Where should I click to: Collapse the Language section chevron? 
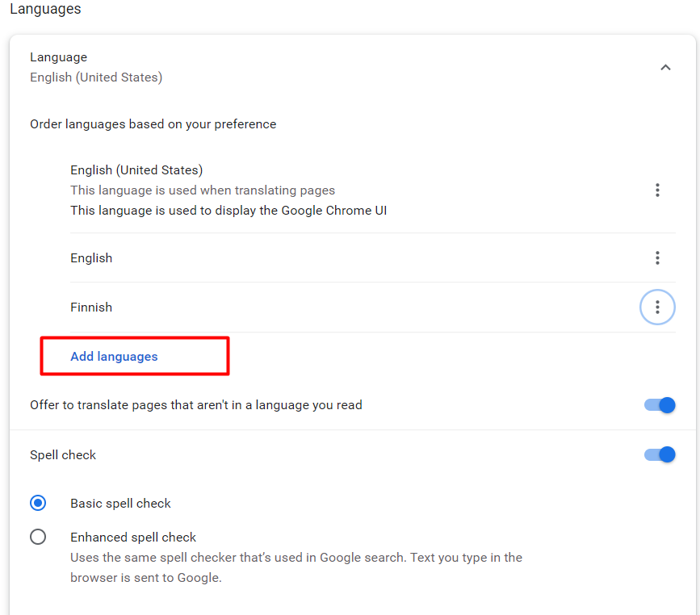coord(665,67)
